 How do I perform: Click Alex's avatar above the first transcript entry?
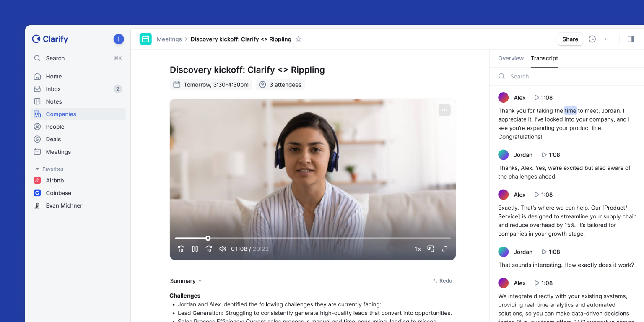(x=504, y=98)
